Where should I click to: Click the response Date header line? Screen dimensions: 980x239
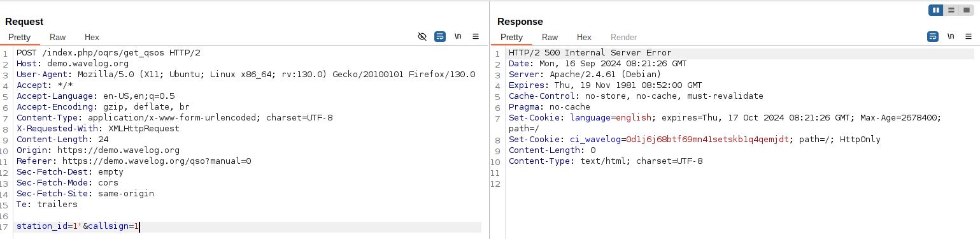598,64
